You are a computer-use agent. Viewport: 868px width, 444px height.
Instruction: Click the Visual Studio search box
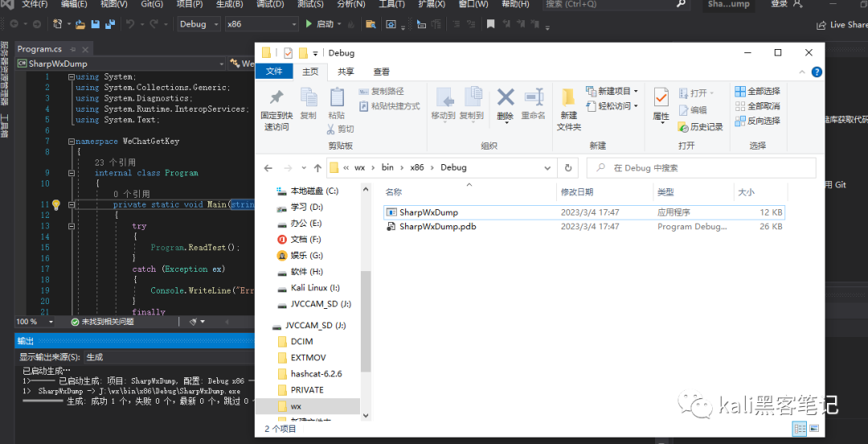pos(615,5)
